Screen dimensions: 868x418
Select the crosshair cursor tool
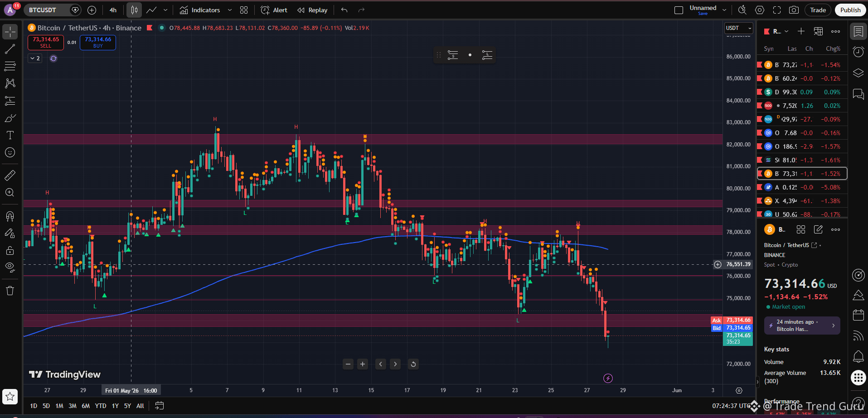click(10, 32)
